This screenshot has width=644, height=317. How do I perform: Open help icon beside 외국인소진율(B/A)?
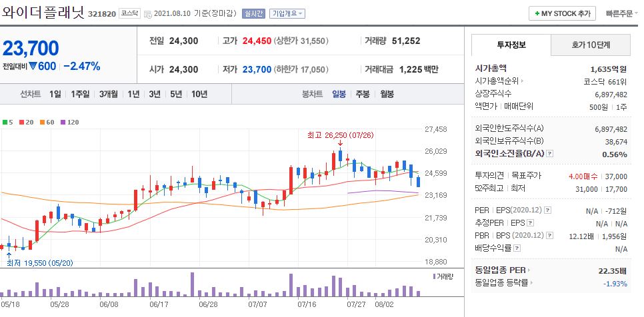tap(550, 154)
